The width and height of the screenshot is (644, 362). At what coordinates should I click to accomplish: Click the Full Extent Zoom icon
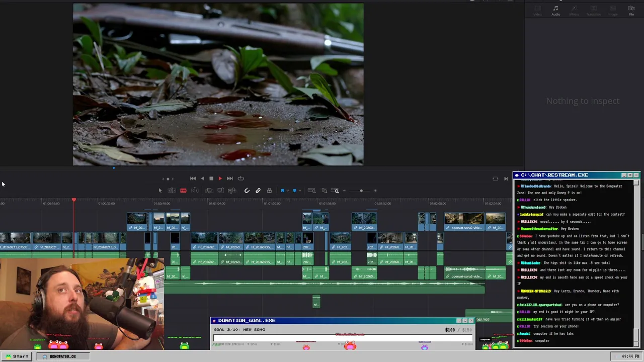click(x=312, y=191)
